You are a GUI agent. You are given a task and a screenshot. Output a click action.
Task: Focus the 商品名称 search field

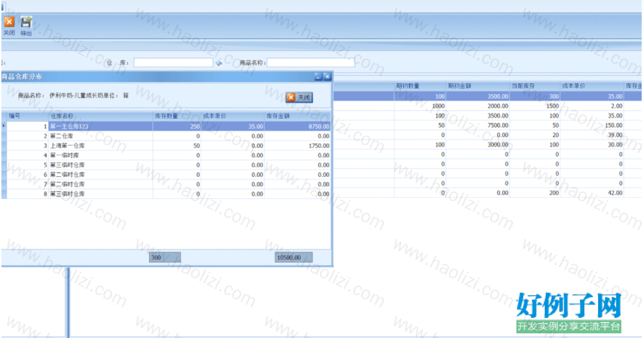[x=310, y=63]
